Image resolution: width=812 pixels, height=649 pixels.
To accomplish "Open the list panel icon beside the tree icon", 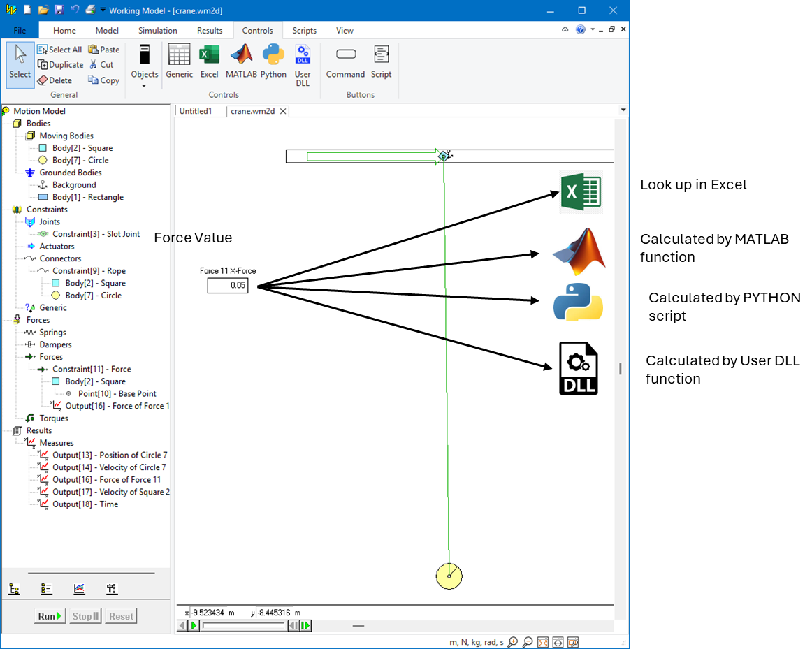I will (x=46, y=589).
